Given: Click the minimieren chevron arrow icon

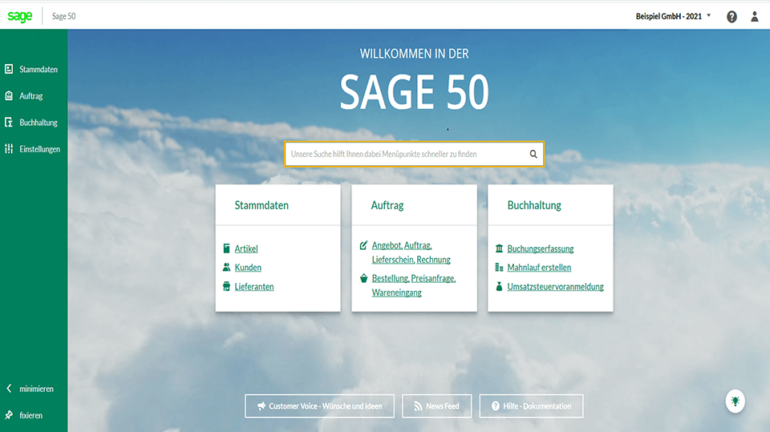Looking at the screenshot, I should (9, 388).
